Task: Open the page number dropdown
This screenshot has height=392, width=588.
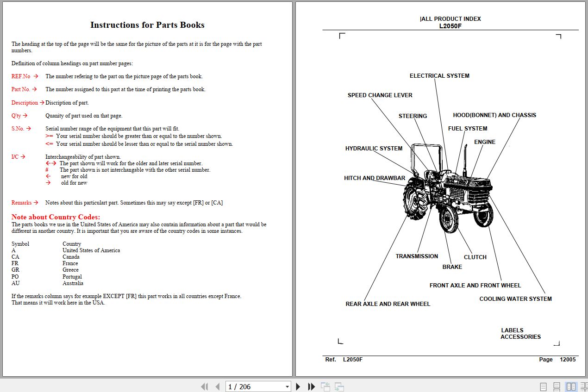Action: click(x=287, y=386)
